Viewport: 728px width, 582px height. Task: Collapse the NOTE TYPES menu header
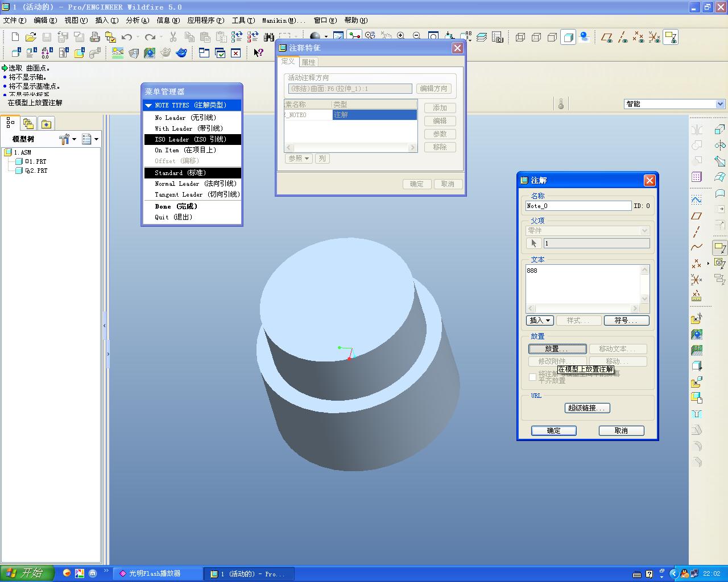(192, 105)
